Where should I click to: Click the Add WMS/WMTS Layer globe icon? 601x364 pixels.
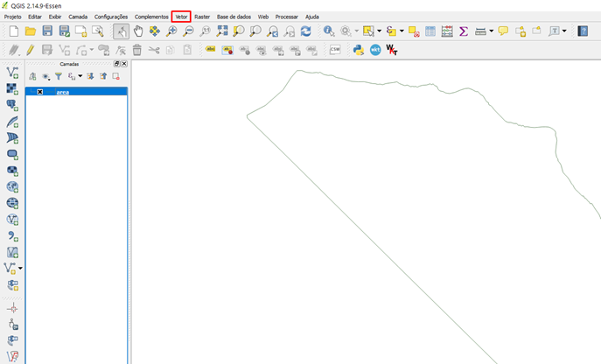click(x=12, y=186)
